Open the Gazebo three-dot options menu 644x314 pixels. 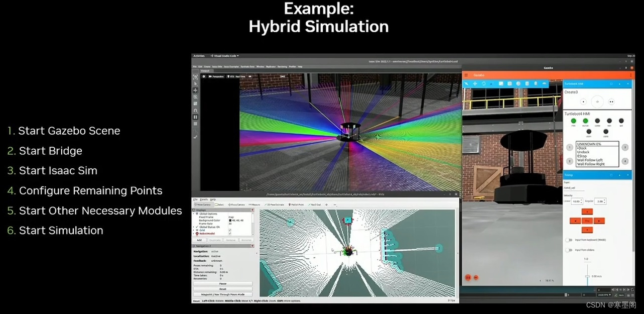(x=631, y=75)
